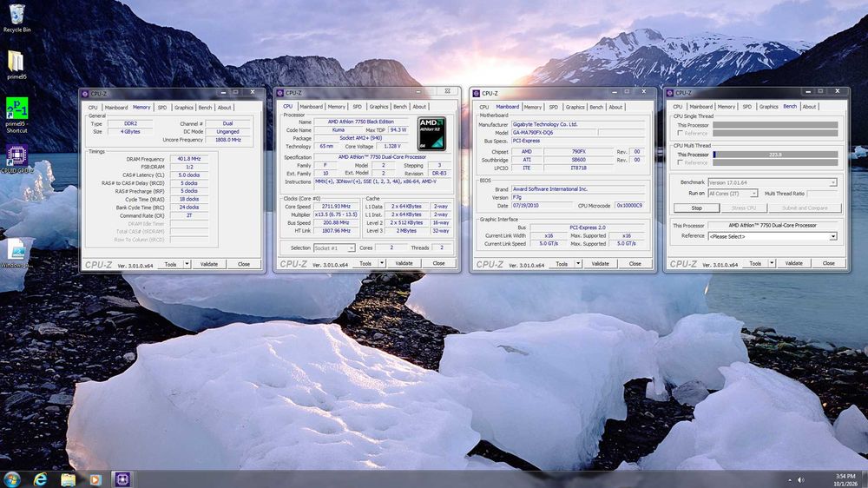Screen dimensions: 868x488
Task: Select Mainboard tab in Memory window
Action: [x=116, y=108]
